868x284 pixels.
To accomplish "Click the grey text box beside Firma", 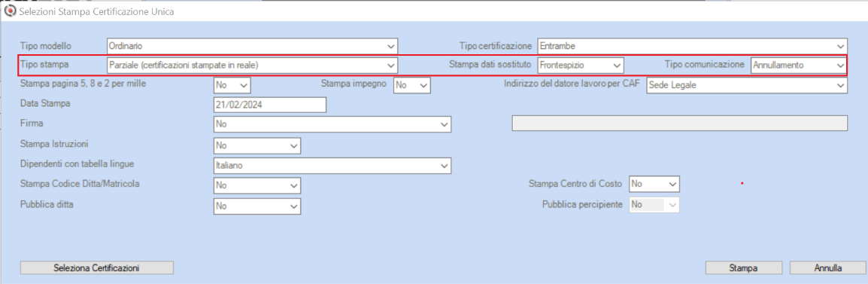I will click(x=680, y=124).
